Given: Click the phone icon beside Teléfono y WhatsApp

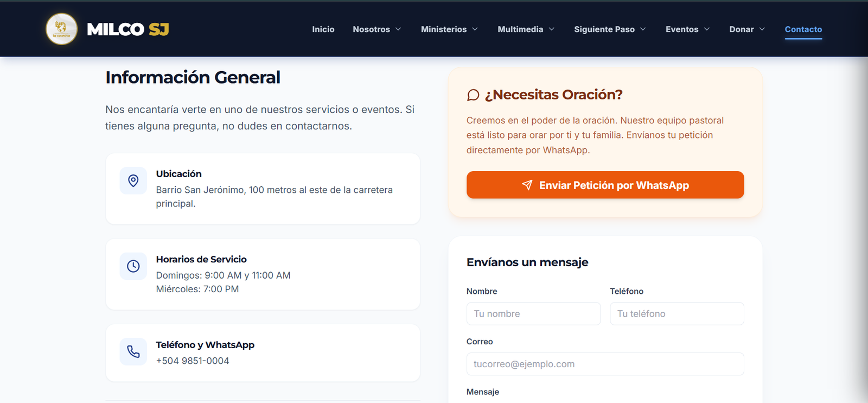Looking at the screenshot, I should pos(133,351).
